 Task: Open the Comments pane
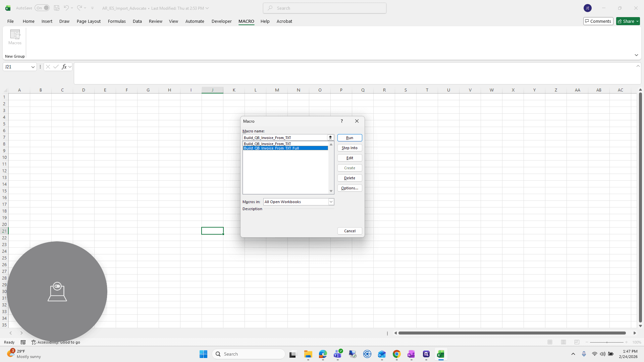[598, 21]
